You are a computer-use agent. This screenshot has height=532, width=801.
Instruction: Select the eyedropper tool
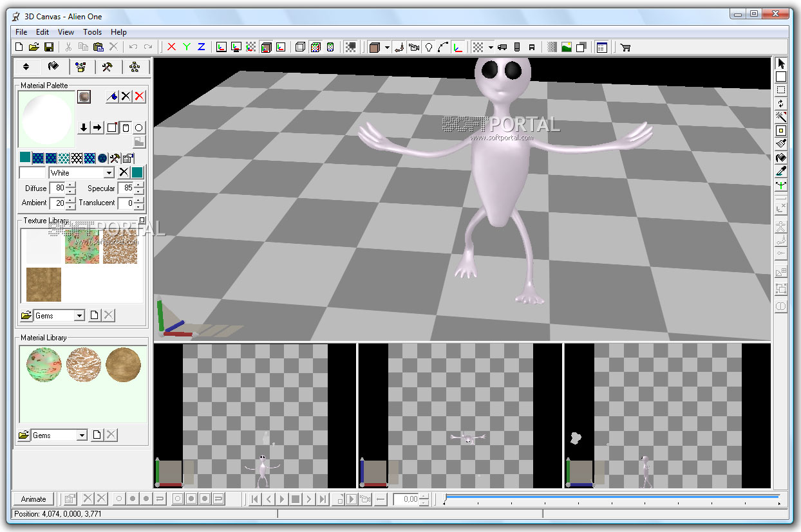[781, 171]
